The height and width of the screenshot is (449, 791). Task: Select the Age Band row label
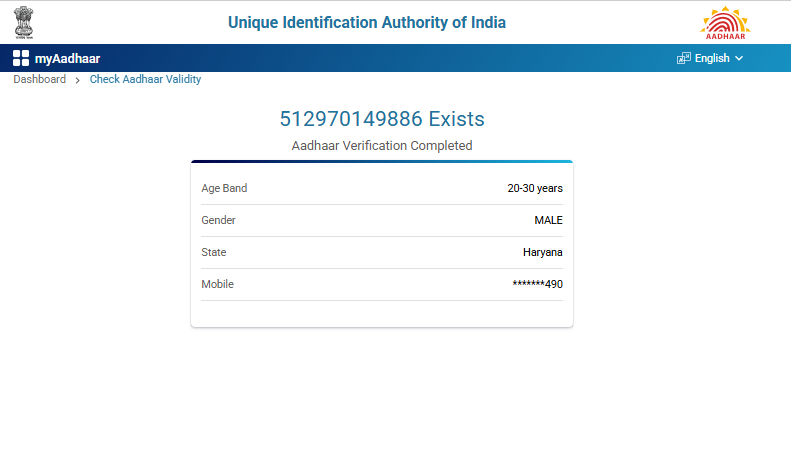[224, 188]
